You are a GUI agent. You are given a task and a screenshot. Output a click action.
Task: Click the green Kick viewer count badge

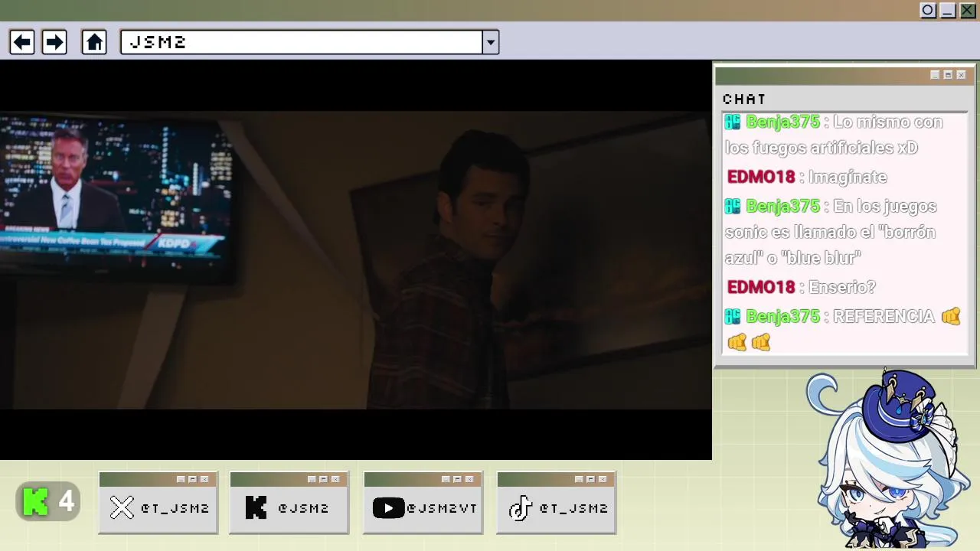coord(48,502)
